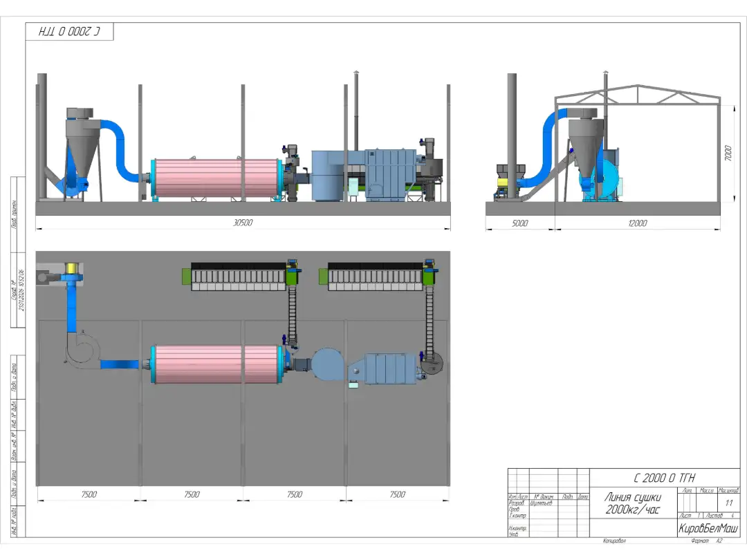Select the 12000 building width dimension

[636, 223]
